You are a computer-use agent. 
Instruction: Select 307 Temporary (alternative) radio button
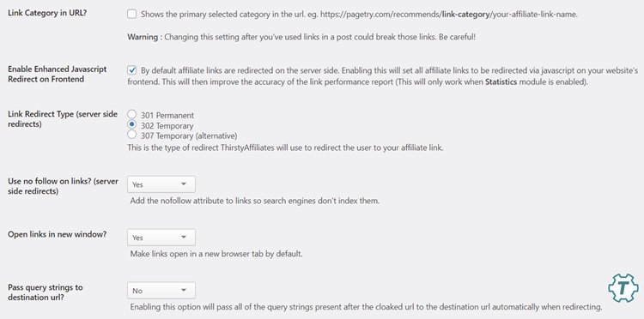pyautogui.click(x=132, y=135)
